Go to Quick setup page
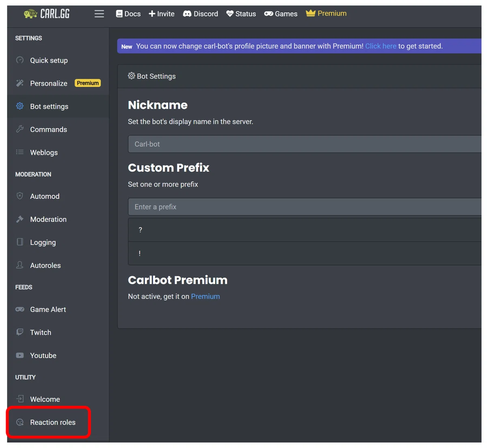 point(49,60)
